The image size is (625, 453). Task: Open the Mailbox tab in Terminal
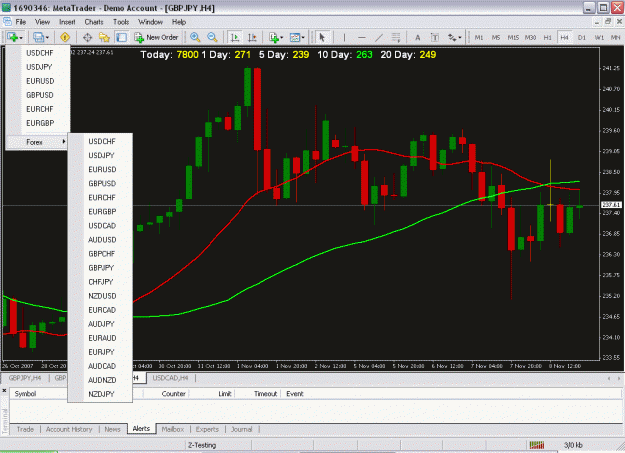click(173, 429)
